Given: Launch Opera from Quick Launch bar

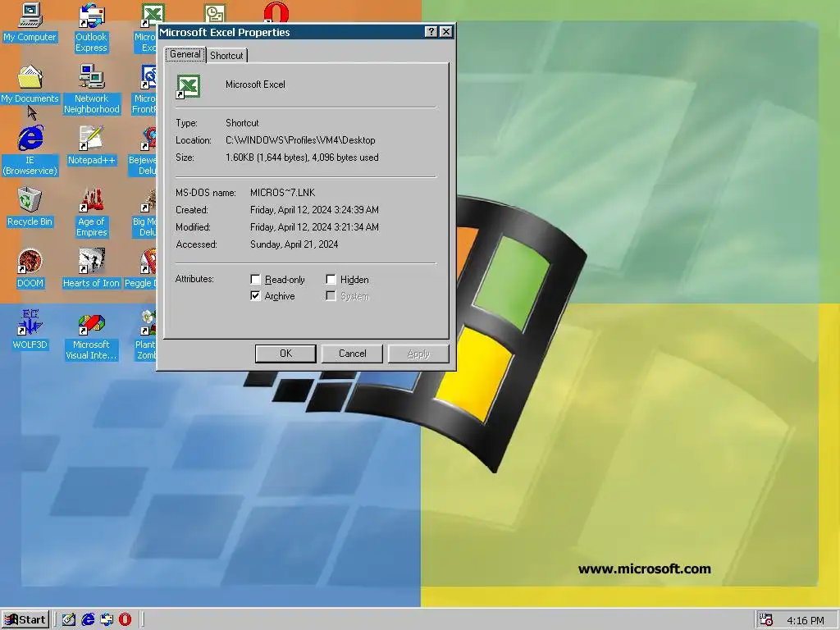Looking at the screenshot, I should pyautogui.click(x=126, y=620).
